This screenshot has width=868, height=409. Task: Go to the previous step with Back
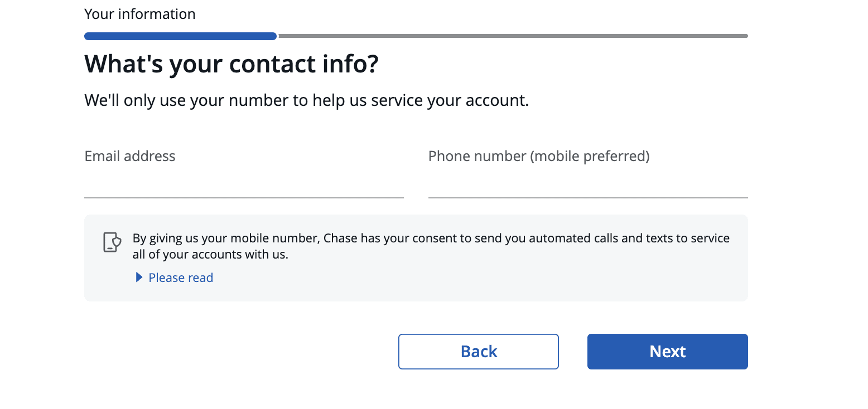[479, 352]
